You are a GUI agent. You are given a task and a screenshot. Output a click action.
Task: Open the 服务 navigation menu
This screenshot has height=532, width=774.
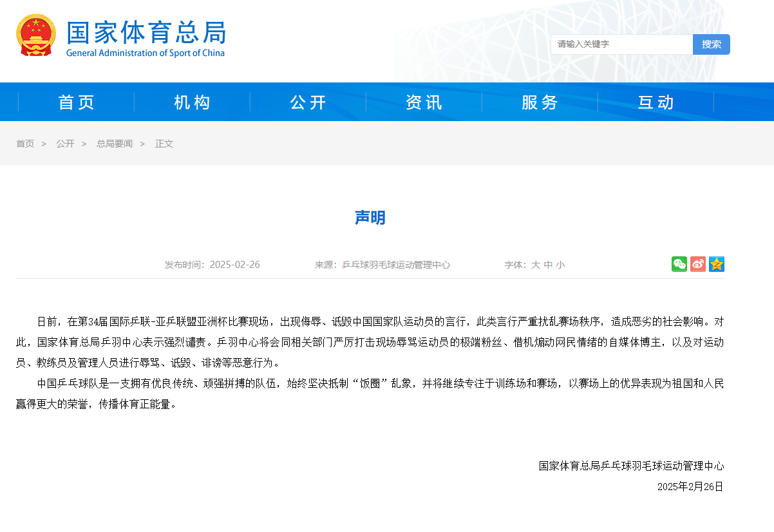point(540,102)
